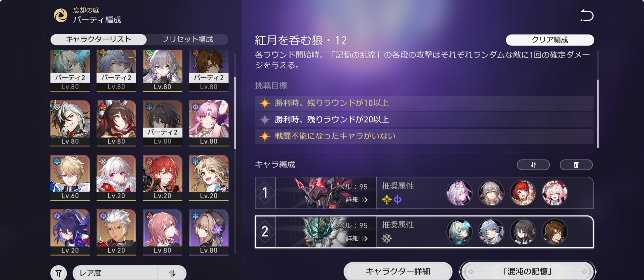Click purple-haired character portrait in team 1
The width and height of the screenshot is (644, 280).
pyautogui.click(x=459, y=193)
